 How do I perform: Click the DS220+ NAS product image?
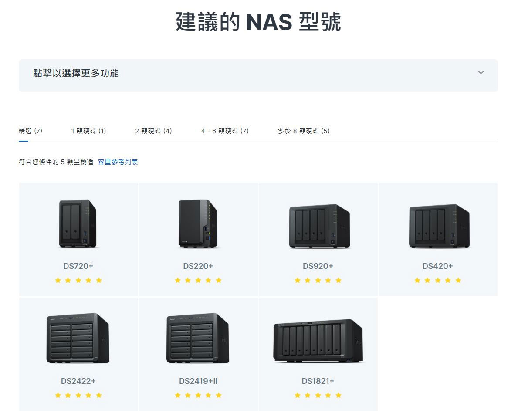(x=198, y=224)
